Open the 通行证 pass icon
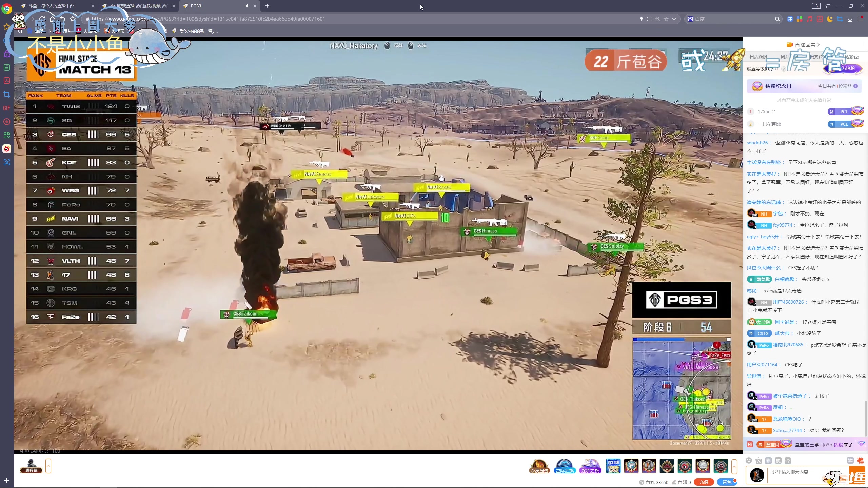 31,466
